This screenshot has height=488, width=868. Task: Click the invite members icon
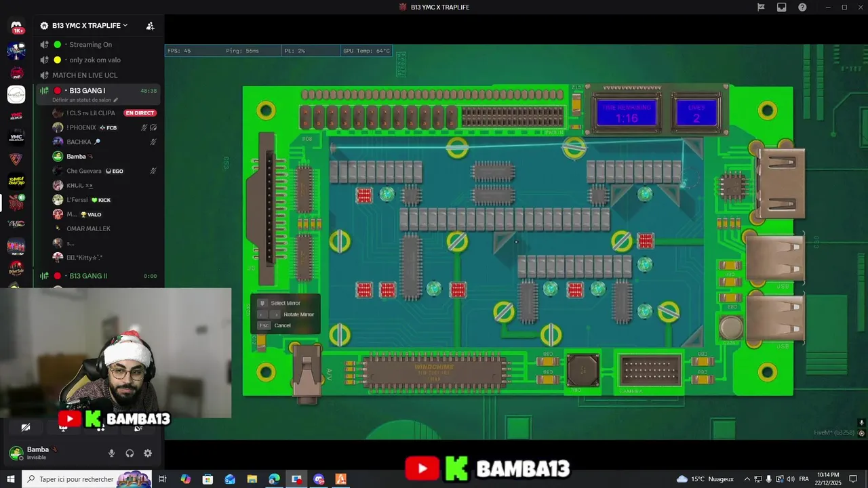[x=150, y=26]
